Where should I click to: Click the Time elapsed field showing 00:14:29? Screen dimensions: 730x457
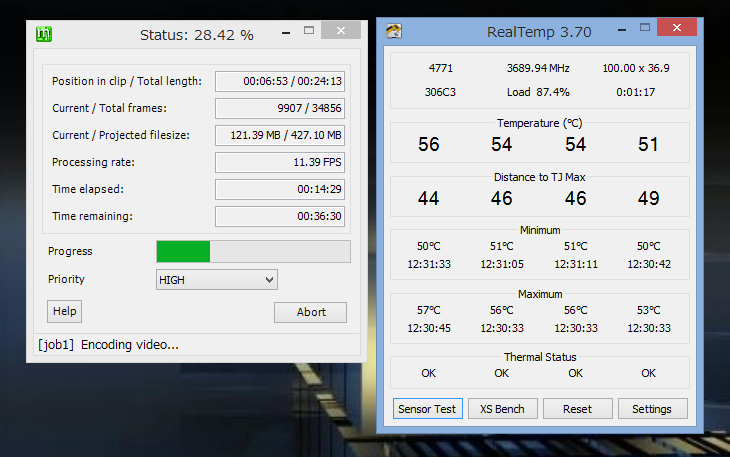(280, 189)
